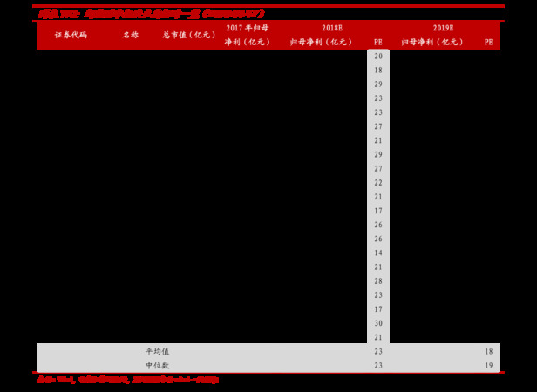
Task: Click the 2018E group header
Action: [x=331, y=28]
